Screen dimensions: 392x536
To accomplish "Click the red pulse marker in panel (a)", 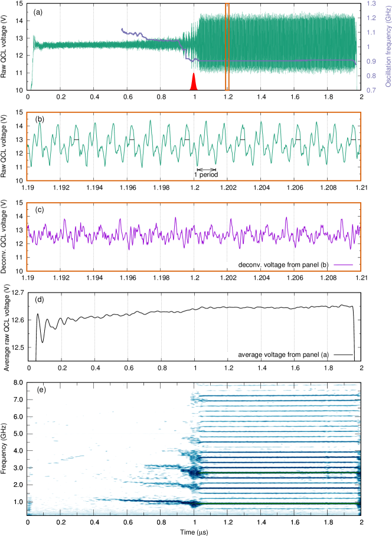I will [x=194, y=82].
